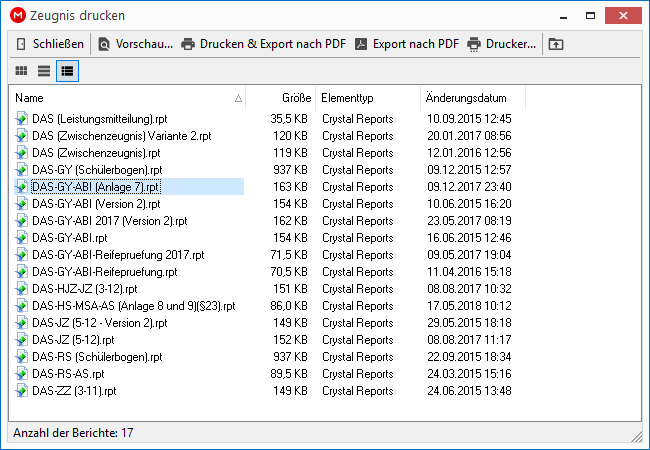Select DAS-GY (Schülerbogen).rpt
Image resolution: width=650 pixels, height=450 pixels.
click(97, 170)
